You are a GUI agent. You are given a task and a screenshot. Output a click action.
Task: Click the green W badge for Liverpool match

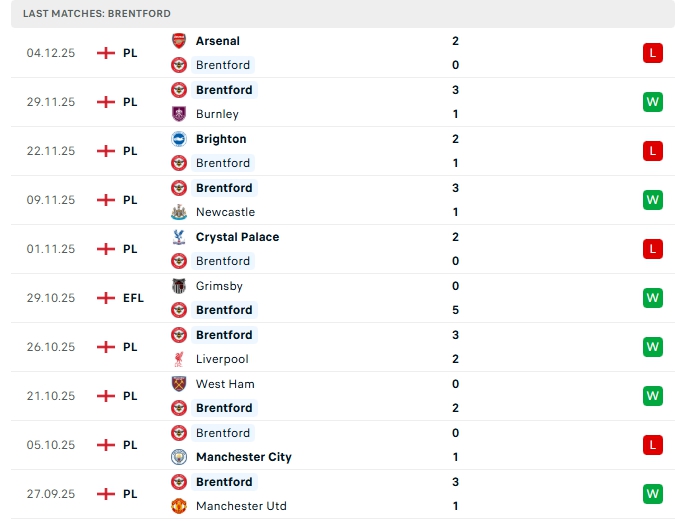click(653, 347)
